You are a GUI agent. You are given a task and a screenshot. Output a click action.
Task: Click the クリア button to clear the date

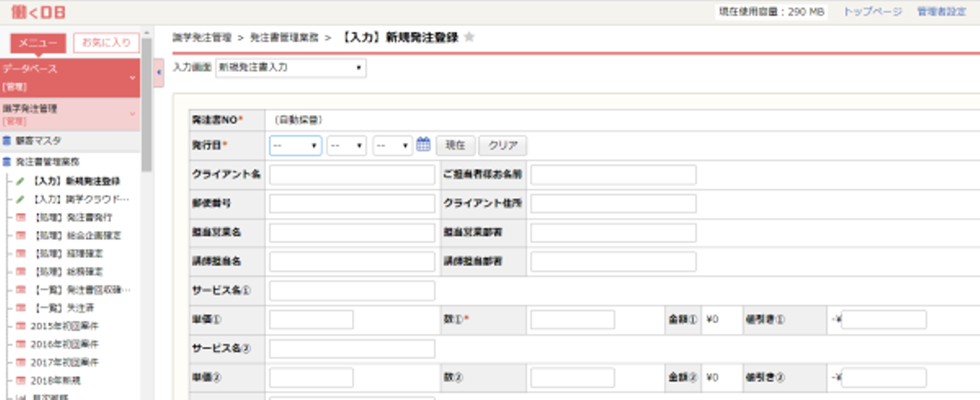(x=503, y=146)
